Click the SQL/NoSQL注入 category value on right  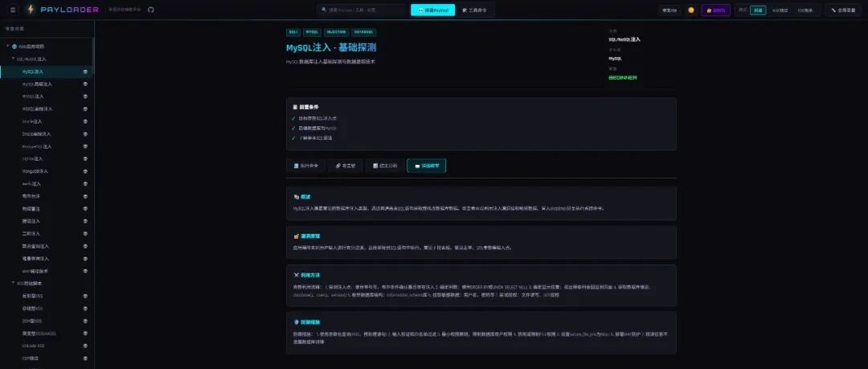[x=624, y=39]
